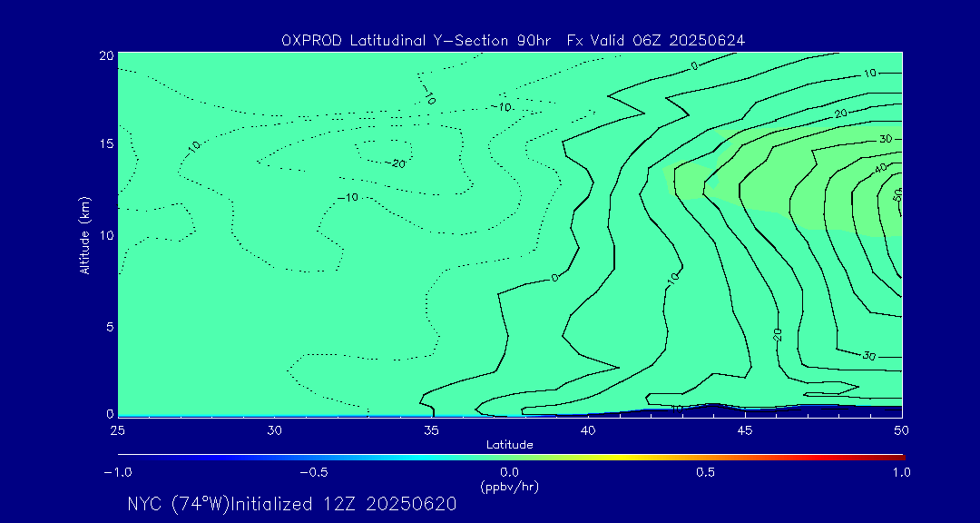
Task: Click the -0.5 color scale label
Action: coord(314,473)
